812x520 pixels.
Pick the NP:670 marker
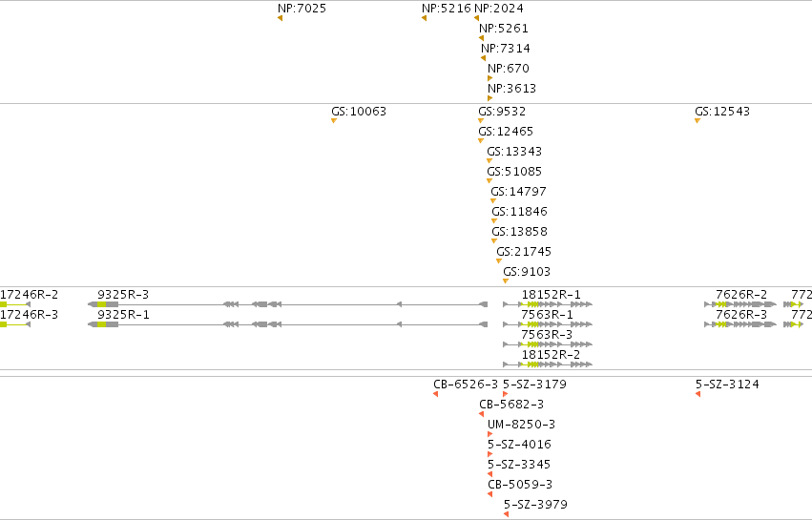pyautogui.click(x=489, y=78)
